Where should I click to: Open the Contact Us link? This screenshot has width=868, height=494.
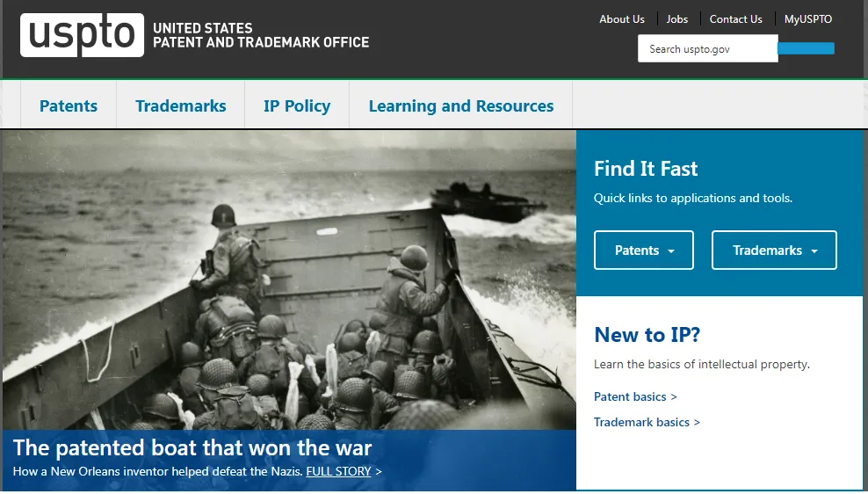[735, 18]
